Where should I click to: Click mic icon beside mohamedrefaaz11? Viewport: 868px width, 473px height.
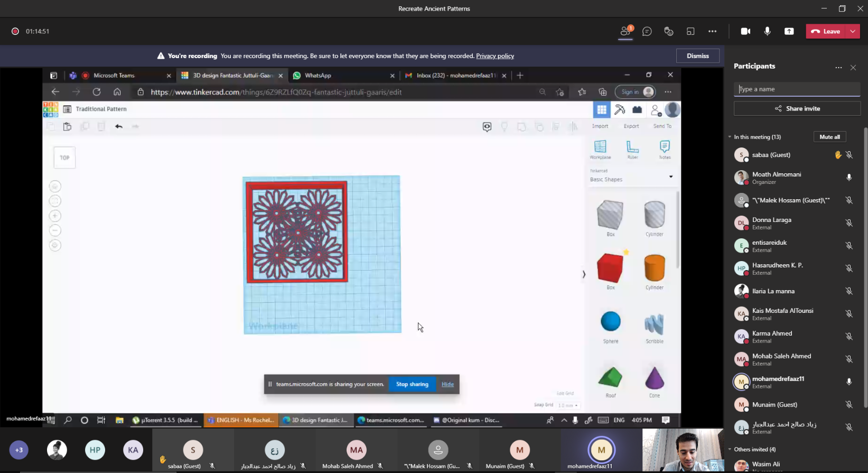click(849, 382)
